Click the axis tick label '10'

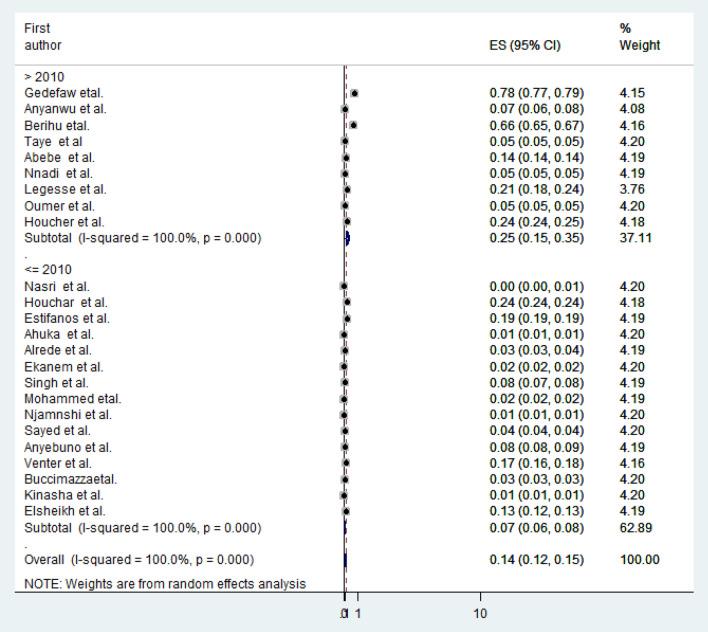tap(480, 613)
